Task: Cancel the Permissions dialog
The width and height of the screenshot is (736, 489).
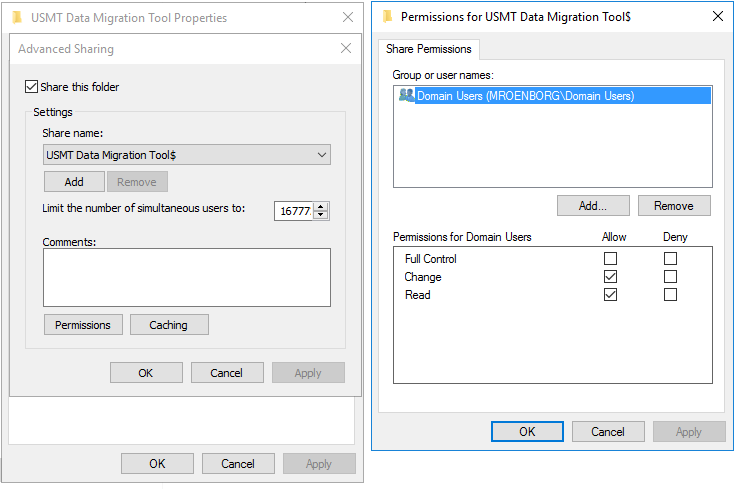Action: pyautogui.click(x=608, y=431)
